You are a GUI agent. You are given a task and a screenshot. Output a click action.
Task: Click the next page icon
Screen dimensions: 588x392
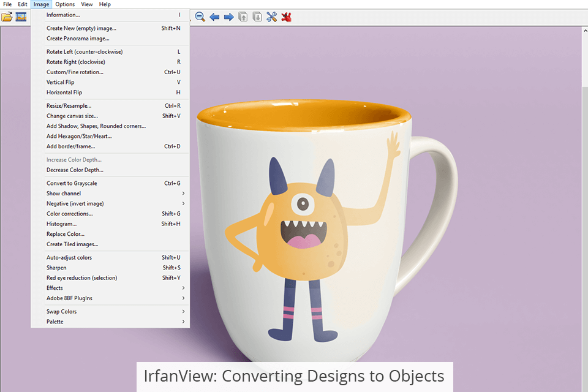tap(257, 17)
